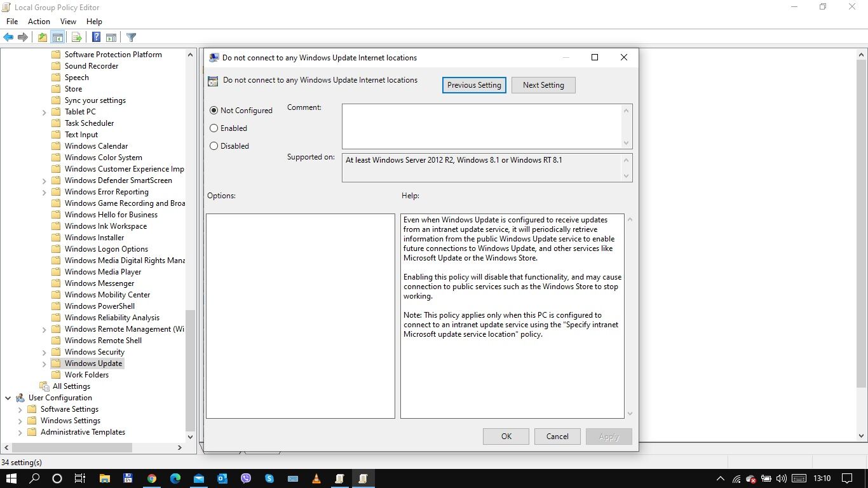This screenshot has height=488, width=868.
Task: Open the Help menu
Action: 94,22
